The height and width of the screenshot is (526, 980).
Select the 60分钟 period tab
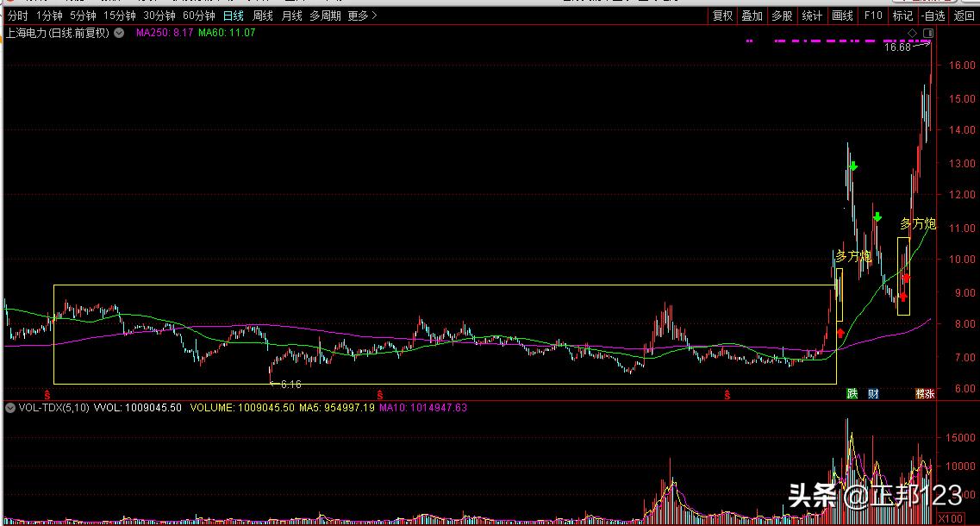[199, 16]
